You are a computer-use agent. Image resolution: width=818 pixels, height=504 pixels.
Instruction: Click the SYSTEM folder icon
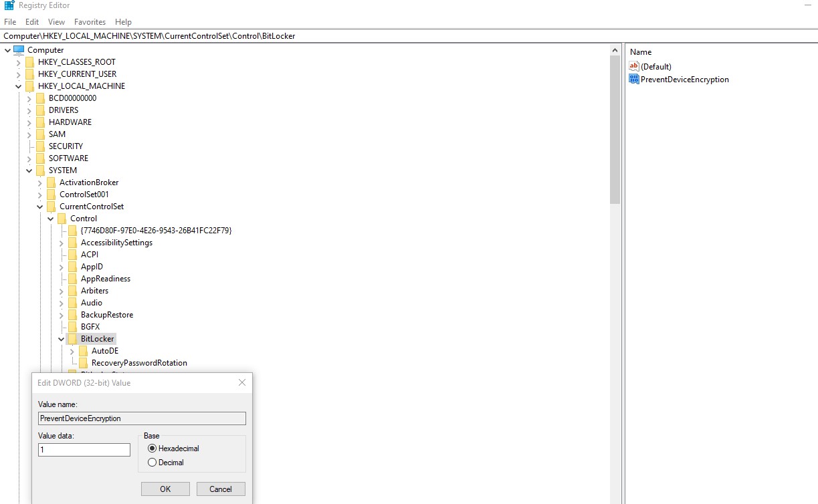point(40,170)
